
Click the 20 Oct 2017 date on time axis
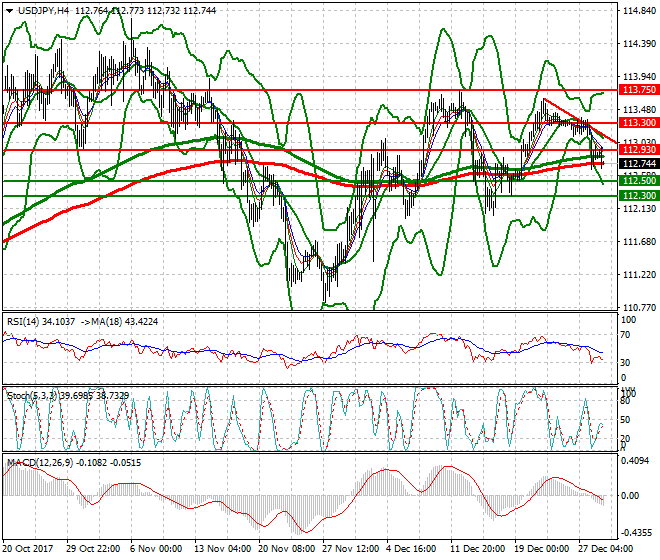[x=30, y=549]
